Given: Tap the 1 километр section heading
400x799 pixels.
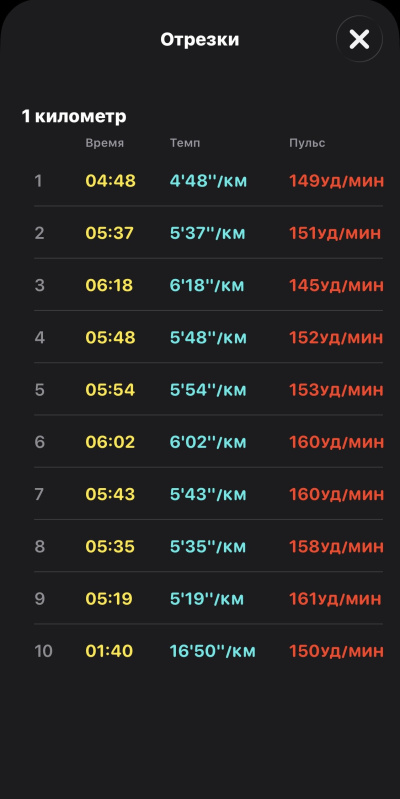Looking at the screenshot, I should [x=74, y=117].
